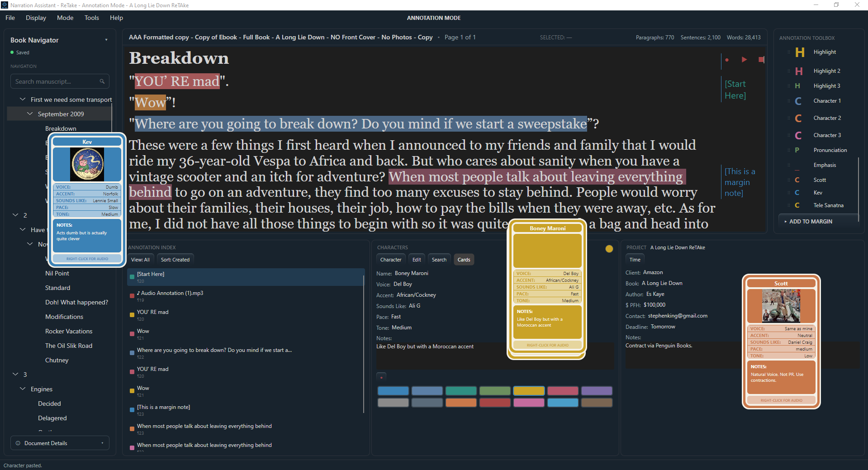Click the View: All filter button
This screenshot has width=868, height=470.
(140, 260)
